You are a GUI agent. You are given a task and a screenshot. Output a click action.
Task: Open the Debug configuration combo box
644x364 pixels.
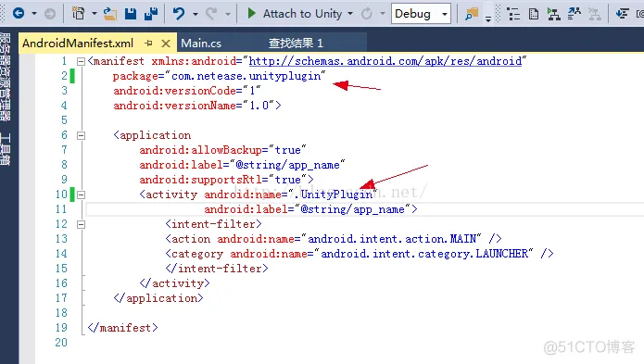(x=421, y=14)
